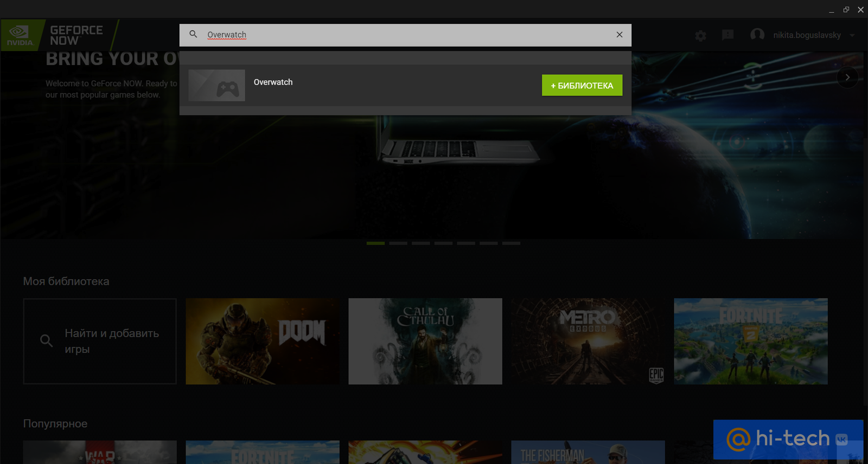Open nikita.boguslavsky account name
Viewport: 868px width, 464px height.
(x=807, y=35)
